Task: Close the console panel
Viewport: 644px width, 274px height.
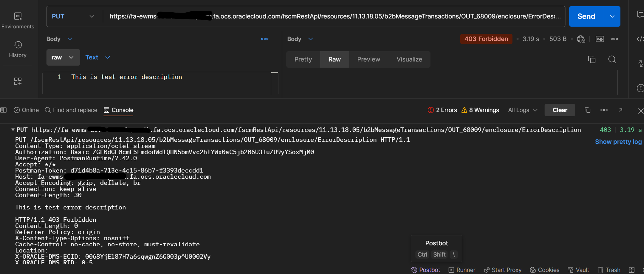Action: click(x=641, y=111)
